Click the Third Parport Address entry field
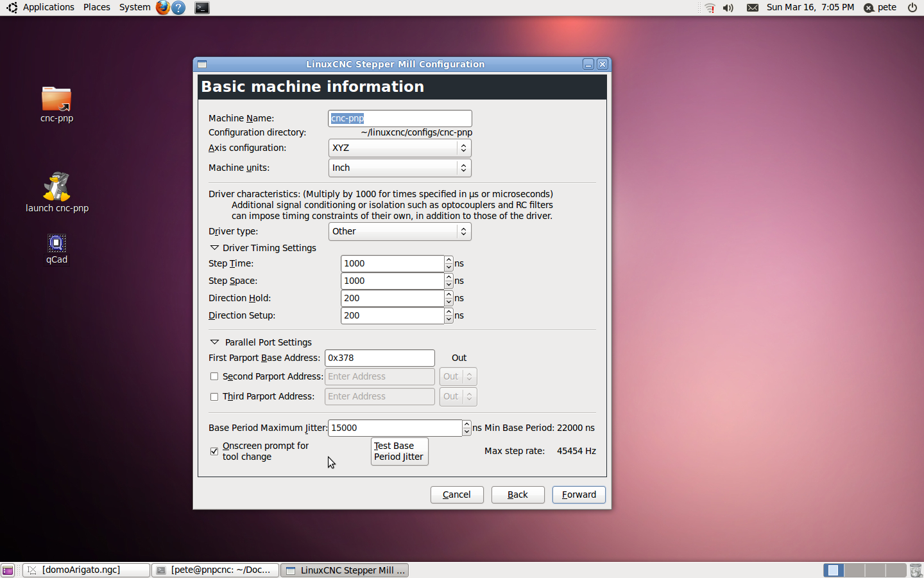The width and height of the screenshot is (924, 578). click(x=380, y=397)
